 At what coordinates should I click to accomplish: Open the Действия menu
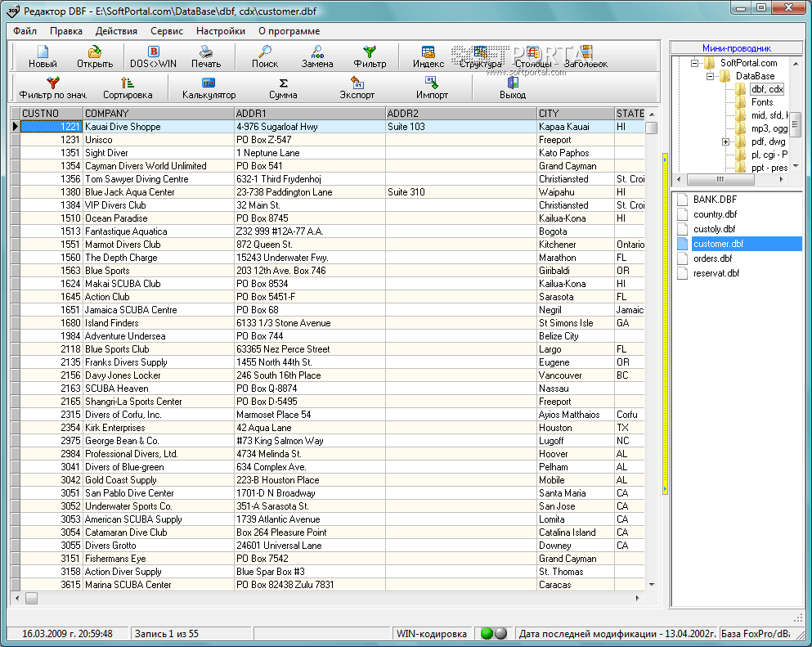coord(116,31)
